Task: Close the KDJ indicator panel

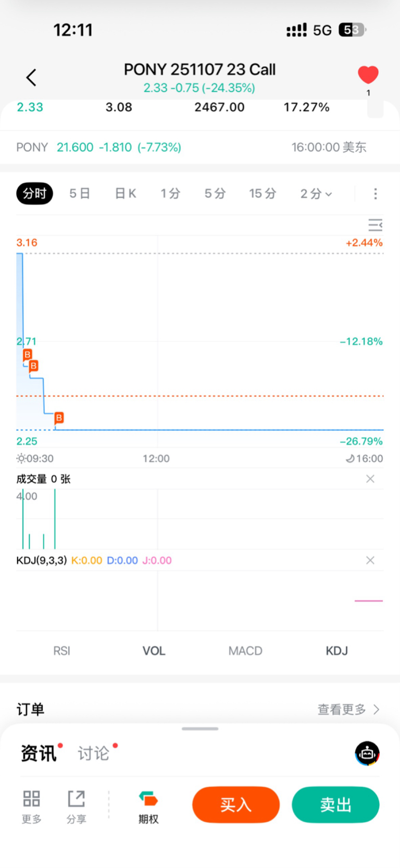Action: (370, 560)
